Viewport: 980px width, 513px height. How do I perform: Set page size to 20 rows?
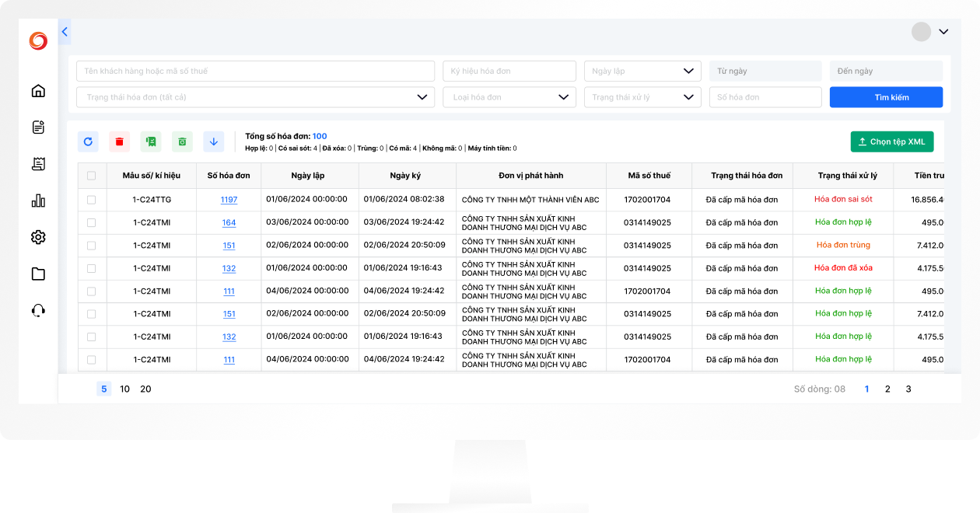pos(145,389)
